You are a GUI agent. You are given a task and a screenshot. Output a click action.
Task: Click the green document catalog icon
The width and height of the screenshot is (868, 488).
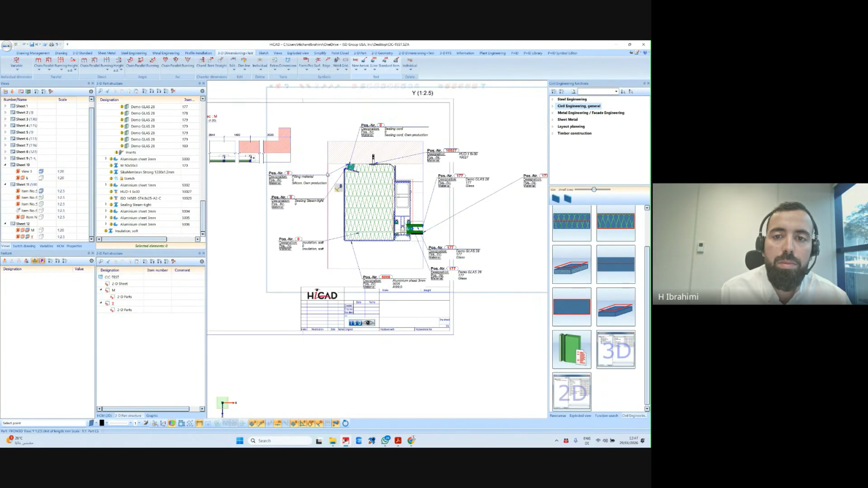pyautogui.click(x=571, y=350)
